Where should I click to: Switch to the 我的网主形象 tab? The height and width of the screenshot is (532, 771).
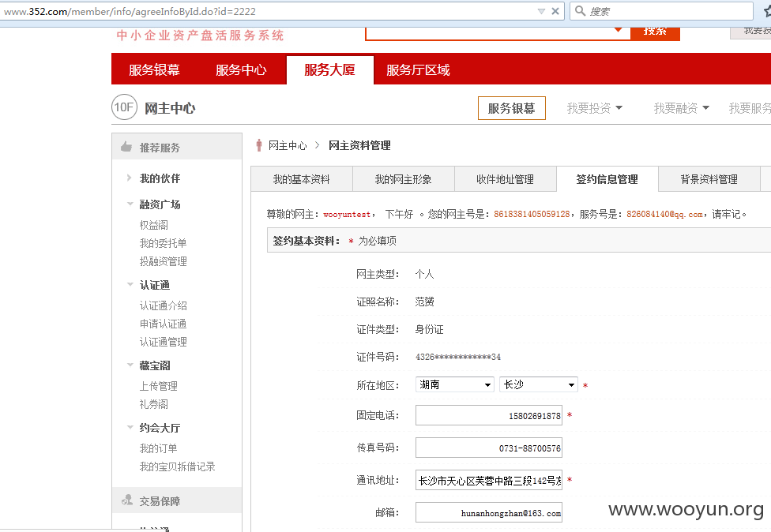404,179
